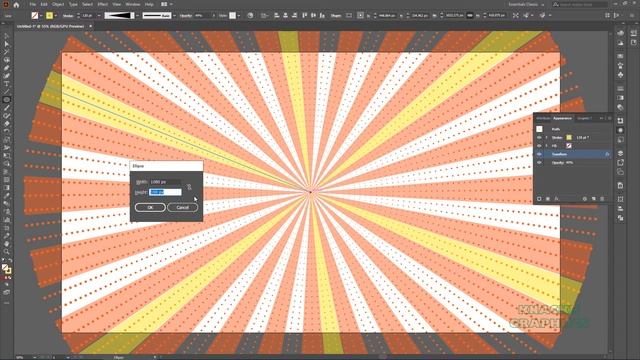Viewport: 640px width, 360px height.
Task: Click the Opacity link in Appearance panel
Action: [558, 162]
